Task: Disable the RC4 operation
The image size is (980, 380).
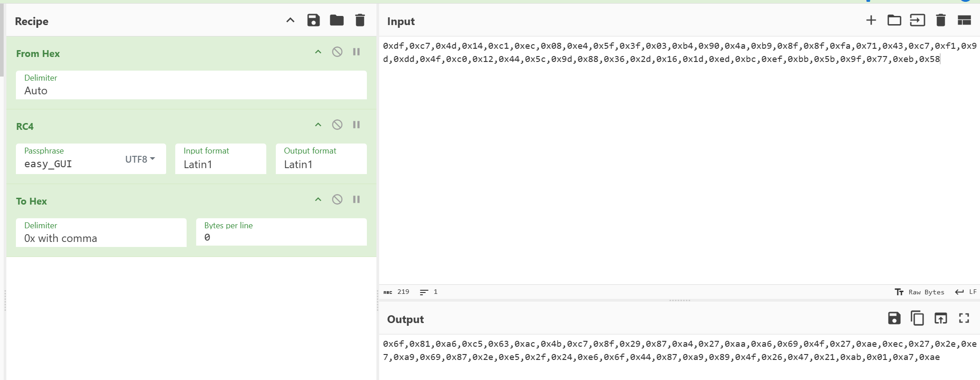Action: 337,125
